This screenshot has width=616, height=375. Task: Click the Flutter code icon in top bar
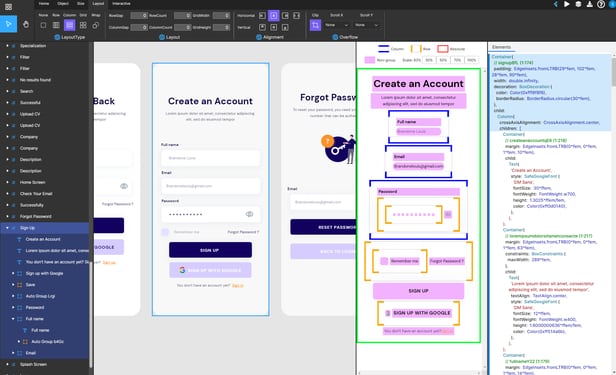click(x=556, y=4)
